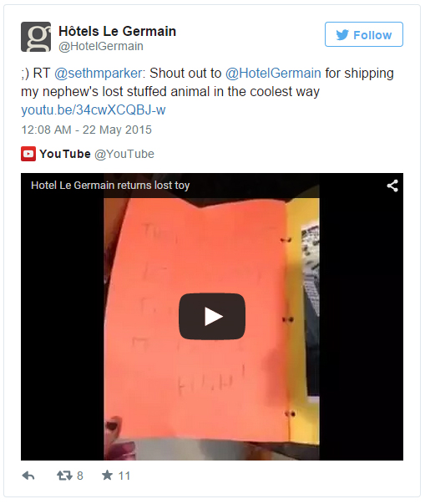Click the retweet count 8
Screen dimensions: 425x504
80,476
